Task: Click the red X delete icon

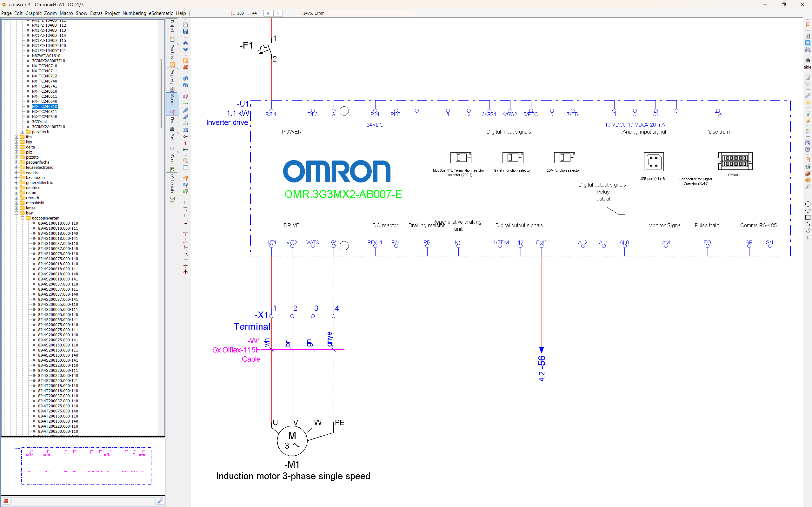Action: point(185,67)
